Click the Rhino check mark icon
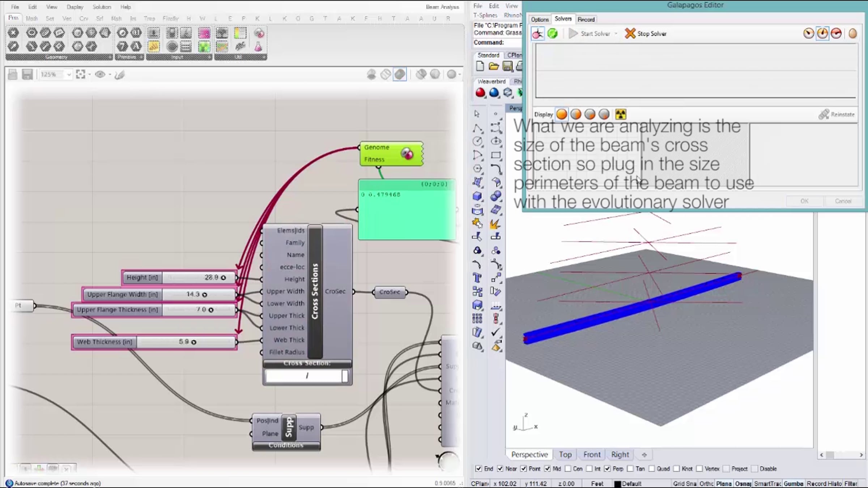This screenshot has width=868, height=488. click(x=496, y=332)
